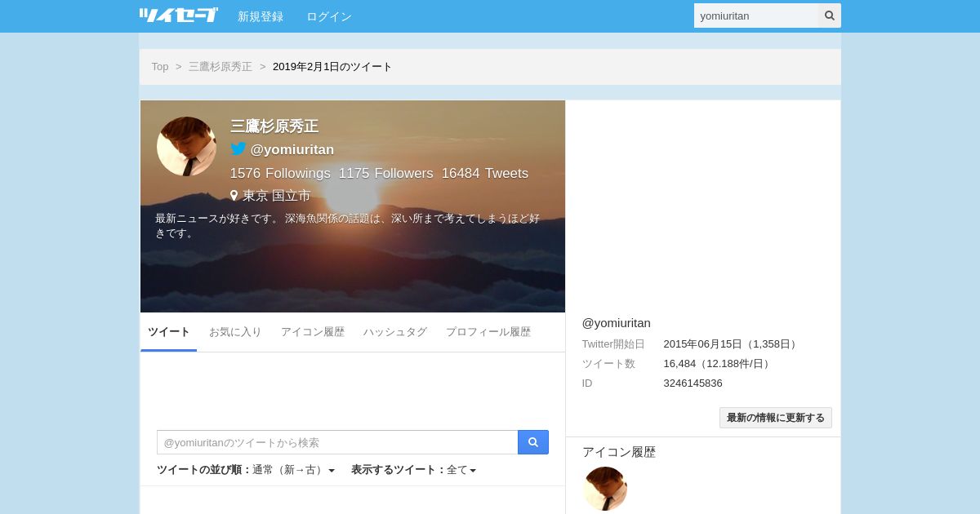Focus the @yomiuritan tweet search field
Screen dimensions: 980x514
coord(337,442)
